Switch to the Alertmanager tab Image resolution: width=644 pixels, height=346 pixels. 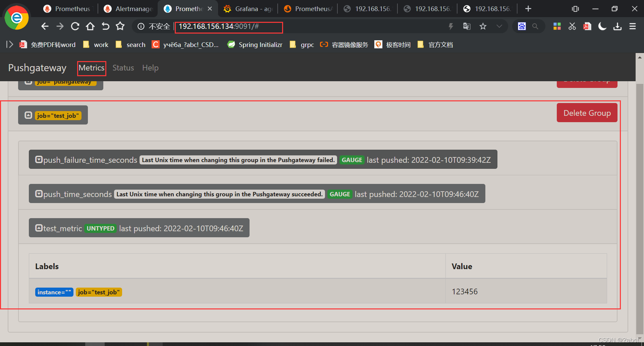(128, 9)
